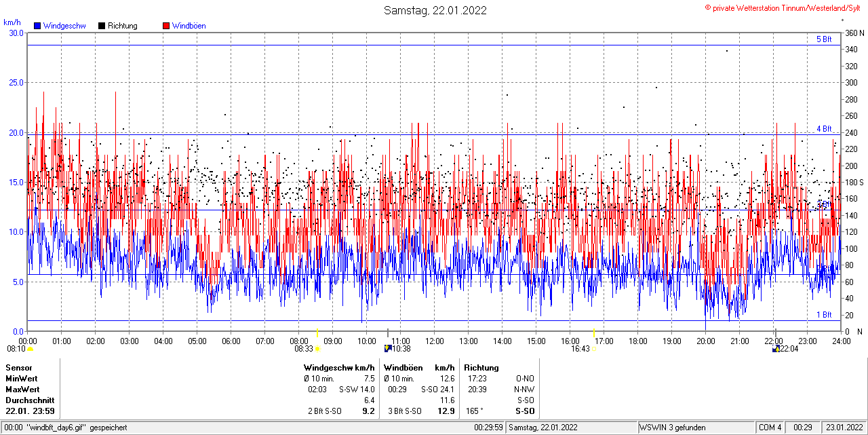Image resolution: width=868 pixels, height=435 pixels.
Task: Click the 18:00 tick label on time axis
Action: click(x=638, y=341)
